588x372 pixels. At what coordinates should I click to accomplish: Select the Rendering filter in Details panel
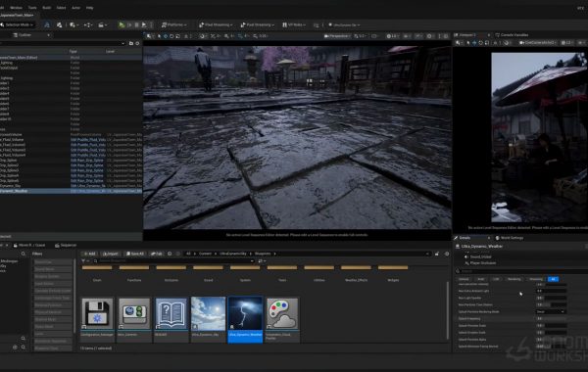(514, 279)
